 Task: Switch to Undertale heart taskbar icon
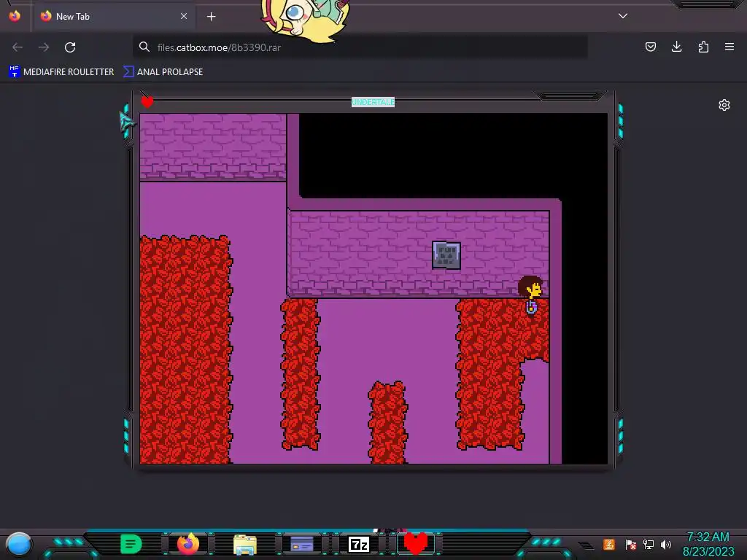pos(415,543)
